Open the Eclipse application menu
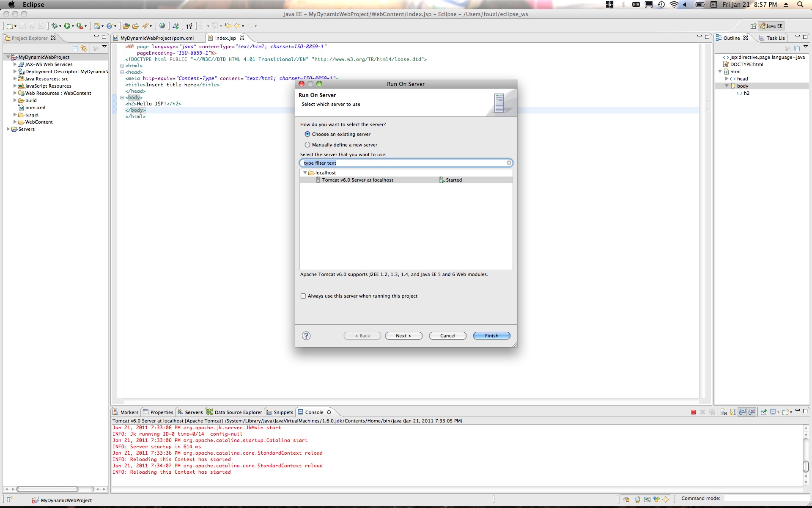 (33, 5)
